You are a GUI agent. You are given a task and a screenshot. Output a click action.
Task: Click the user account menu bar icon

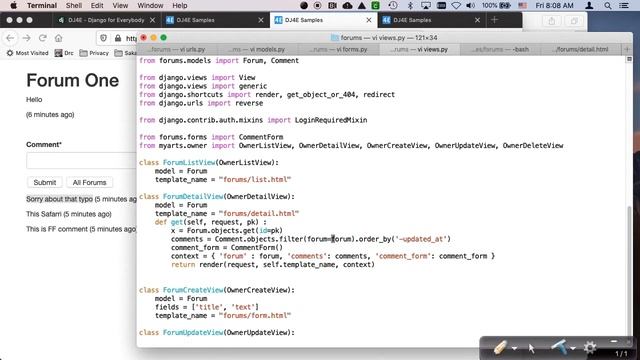point(589,6)
